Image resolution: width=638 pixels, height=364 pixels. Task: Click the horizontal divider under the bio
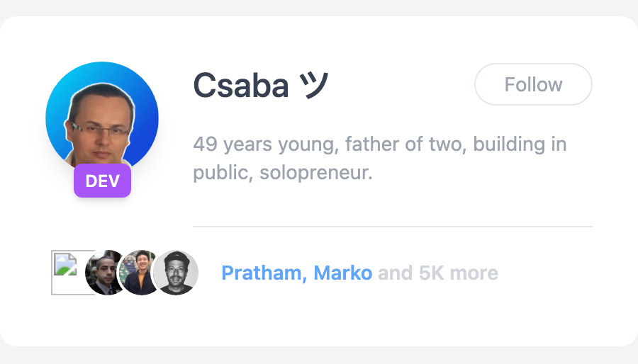392,227
